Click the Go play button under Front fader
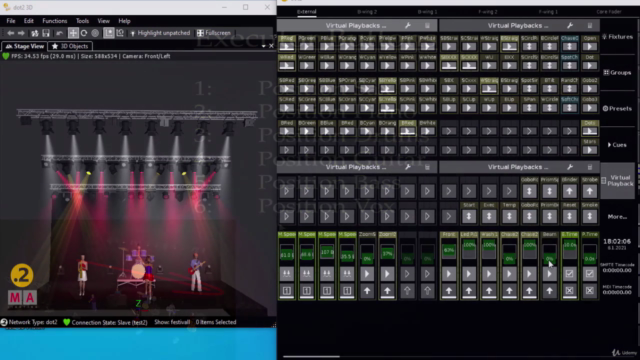Viewport: 640px width, 360px height. pos(449,274)
